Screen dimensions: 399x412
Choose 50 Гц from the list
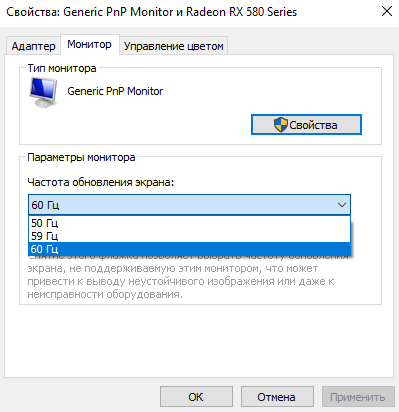[x=189, y=223]
